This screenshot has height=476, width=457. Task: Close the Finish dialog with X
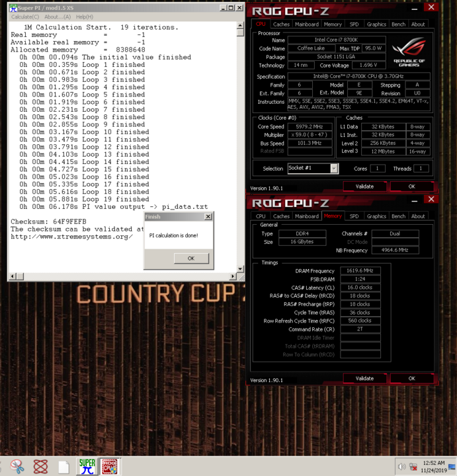208,216
